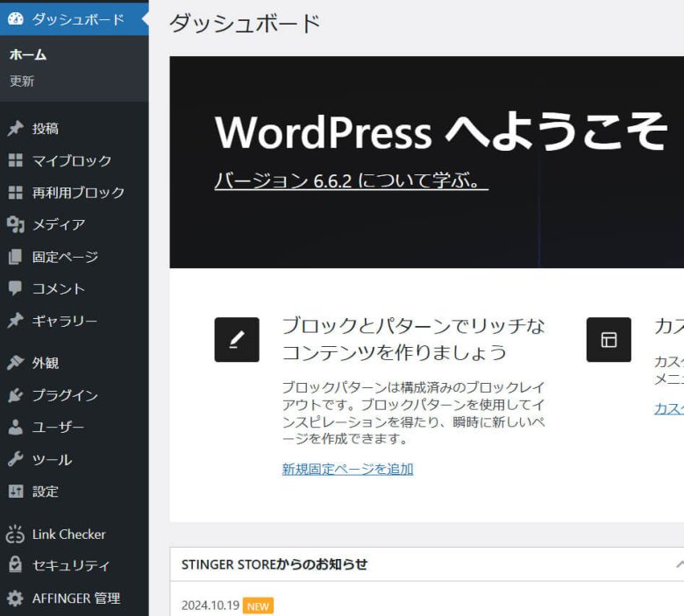Select the 更新 submenu item

coord(22,81)
